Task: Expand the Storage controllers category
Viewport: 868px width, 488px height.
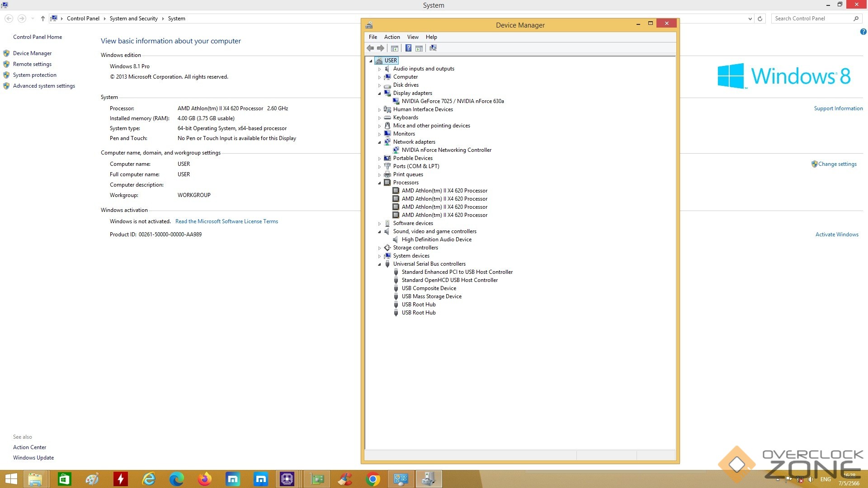Action: coord(379,248)
